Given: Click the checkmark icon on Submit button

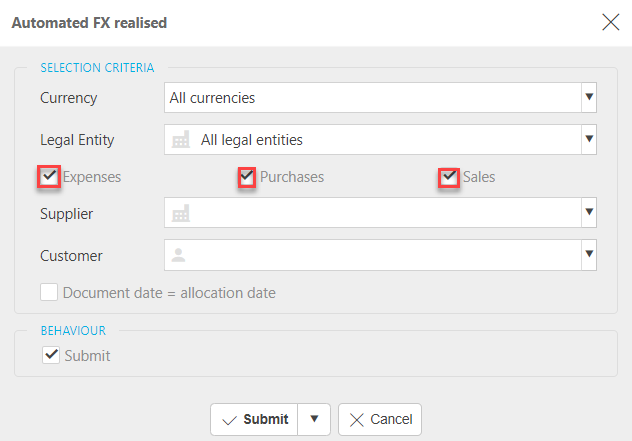Looking at the screenshot, I should pos(229,419).
